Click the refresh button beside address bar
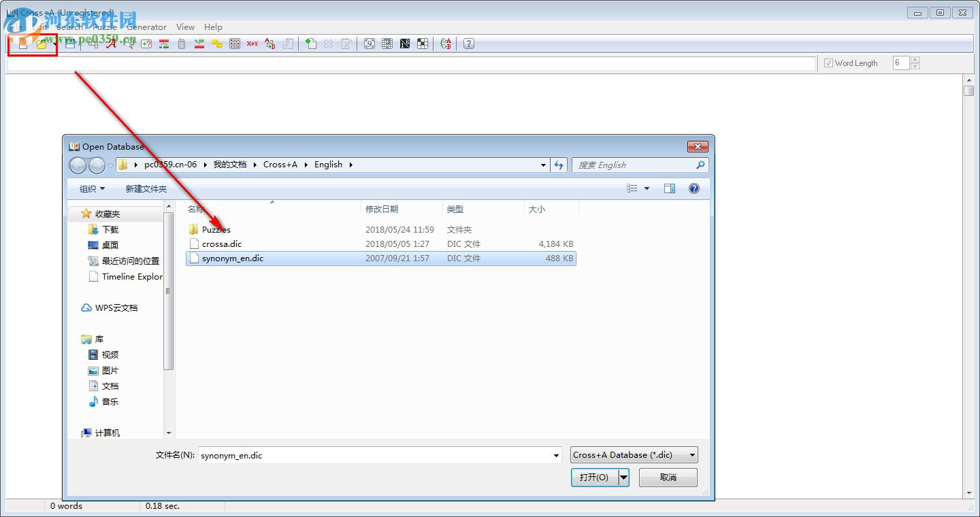The width and height of the screenshot is (980, 517). coord(559,165)
